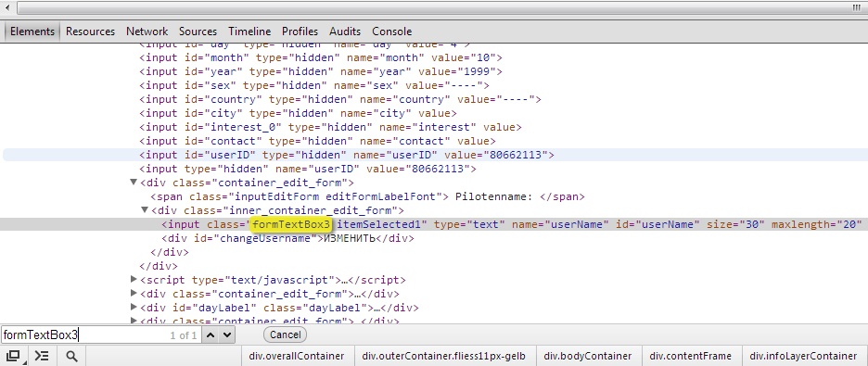Screen dimensions: 868x366
Task: Select the span Pilotenname line
Action: click(x=367, y=196)
